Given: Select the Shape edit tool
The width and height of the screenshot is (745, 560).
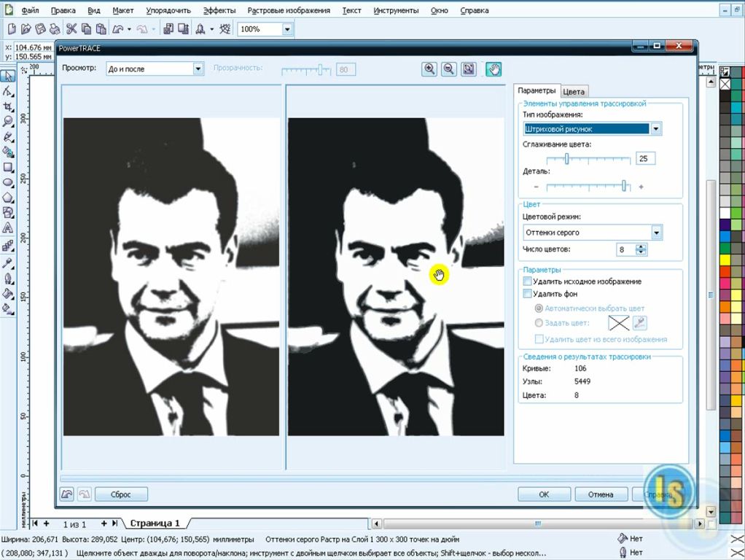Looking at the screenshot, I should coord(8,91).
